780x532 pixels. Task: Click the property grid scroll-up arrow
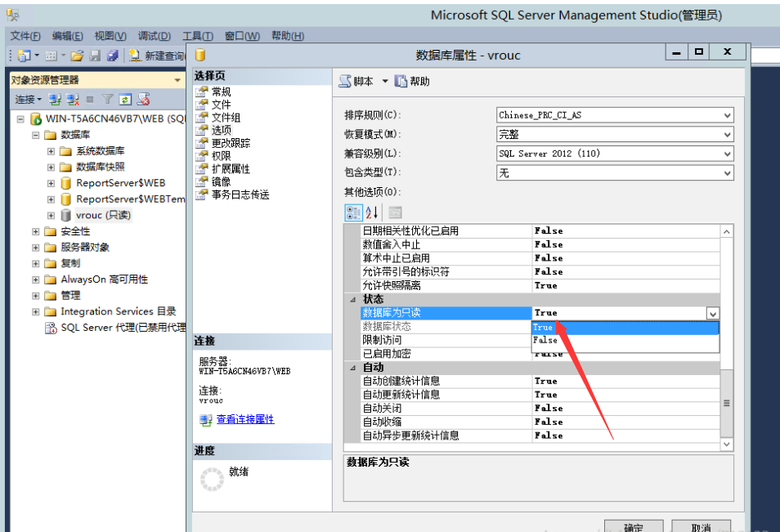[726, 232]
